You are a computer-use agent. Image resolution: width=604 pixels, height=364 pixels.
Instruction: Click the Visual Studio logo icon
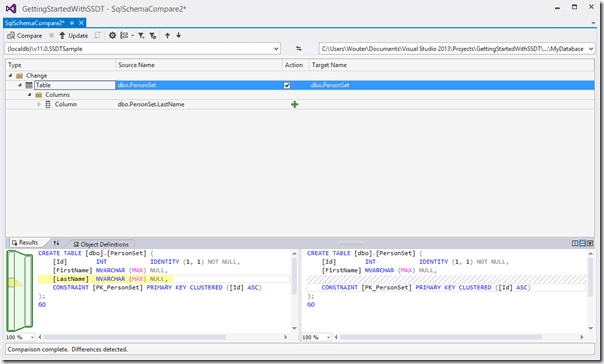[x=11, y=8]
